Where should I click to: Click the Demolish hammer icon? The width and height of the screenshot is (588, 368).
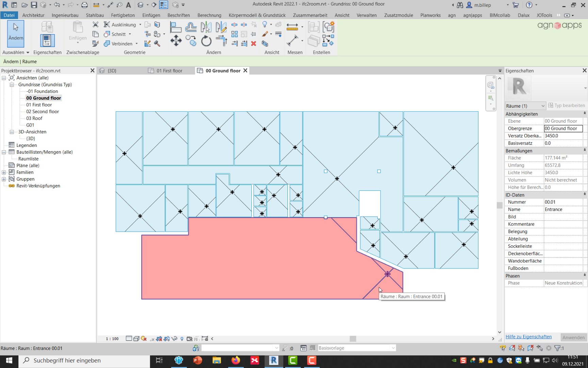(157, 44)
